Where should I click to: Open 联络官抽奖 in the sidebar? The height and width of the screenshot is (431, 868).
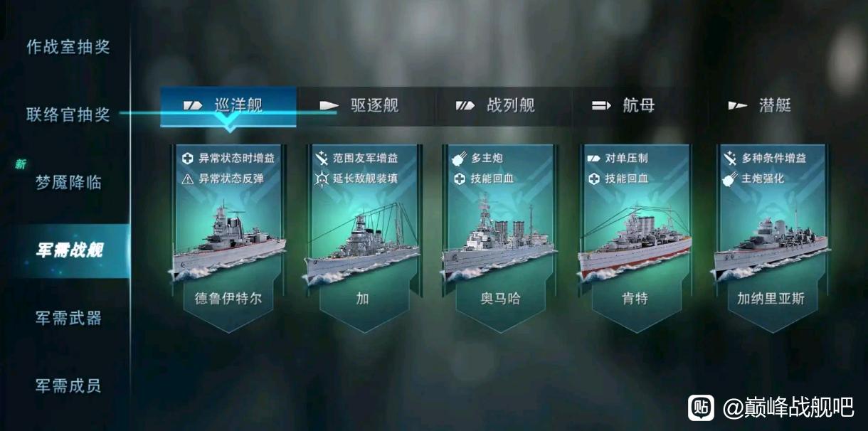(x=68, y=114)
